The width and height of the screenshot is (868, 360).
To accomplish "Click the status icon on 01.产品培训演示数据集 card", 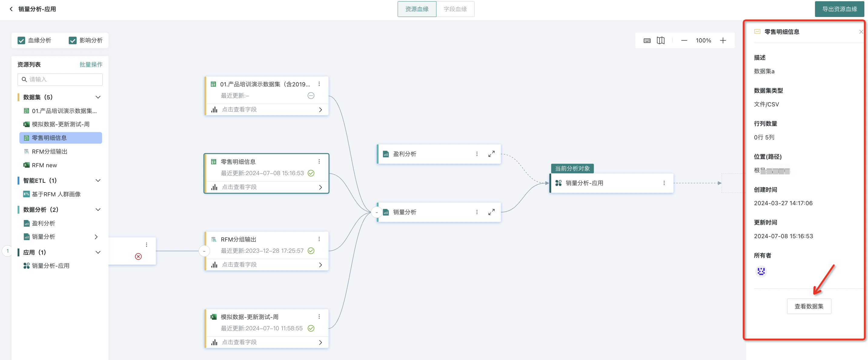I will (x=311, y=96).
